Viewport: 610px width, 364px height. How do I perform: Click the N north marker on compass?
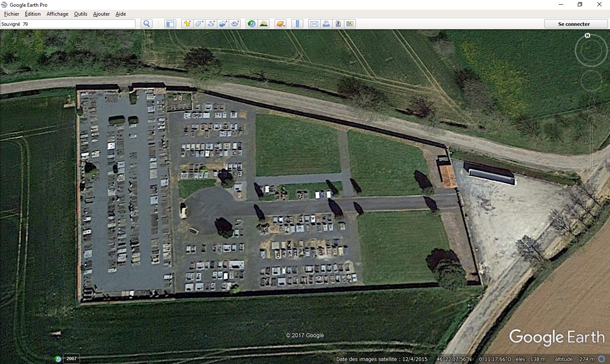coord(588,36)
